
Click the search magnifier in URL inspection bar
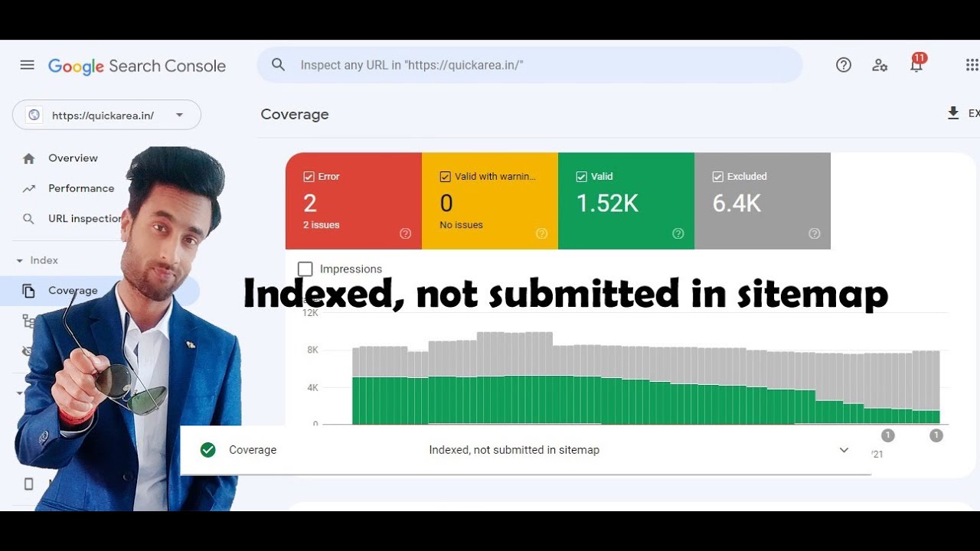277,64
